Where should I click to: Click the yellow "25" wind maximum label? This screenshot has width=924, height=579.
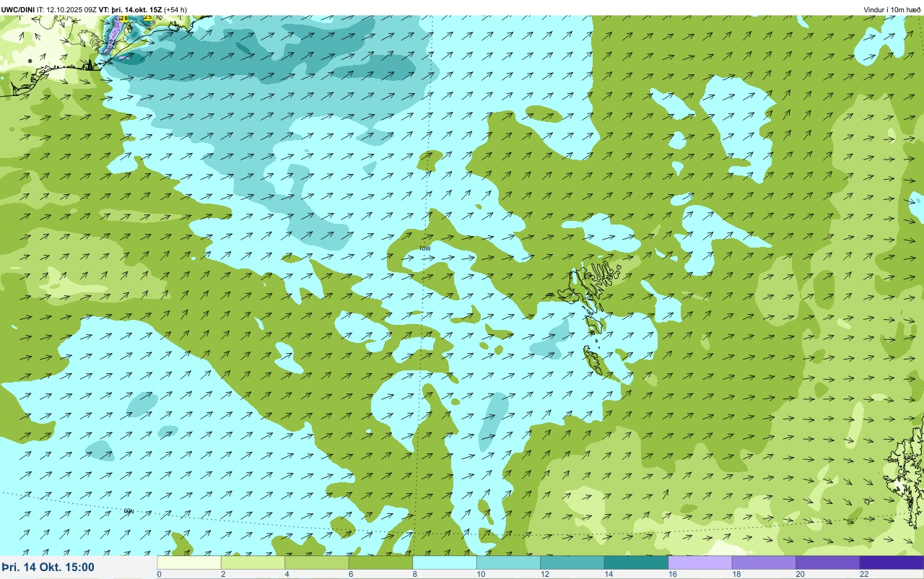148,17
